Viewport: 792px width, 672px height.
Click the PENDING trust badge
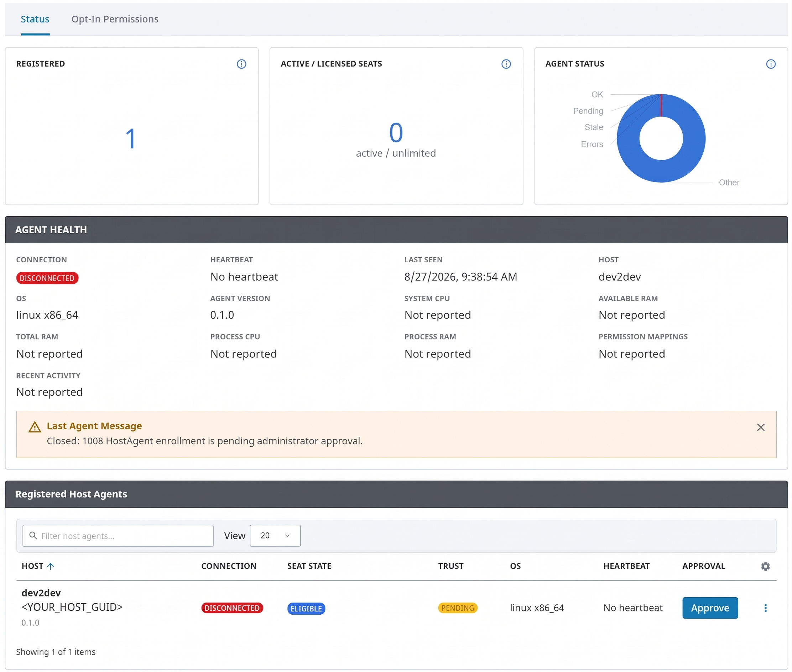coord(457,608)
